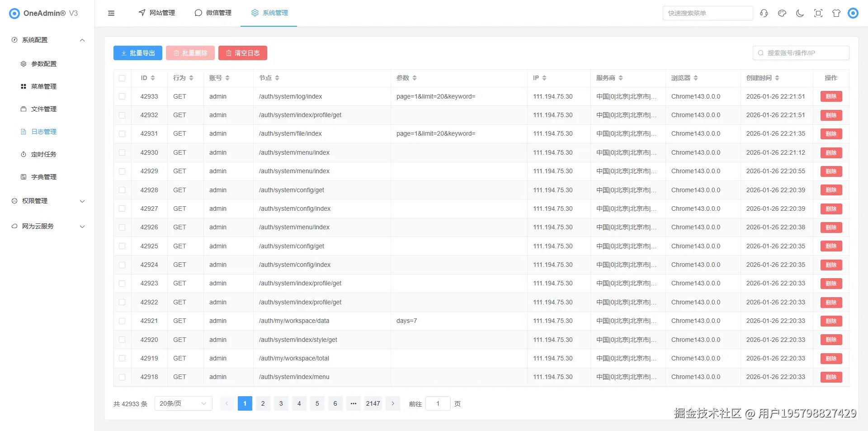Click the node text /auth/system/file/index

pos(290,133)
